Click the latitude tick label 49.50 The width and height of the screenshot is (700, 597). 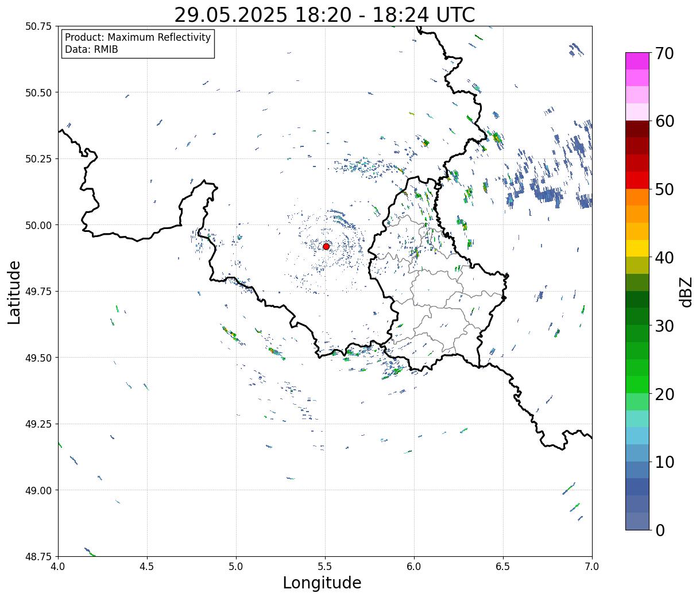tap(38, 358)
